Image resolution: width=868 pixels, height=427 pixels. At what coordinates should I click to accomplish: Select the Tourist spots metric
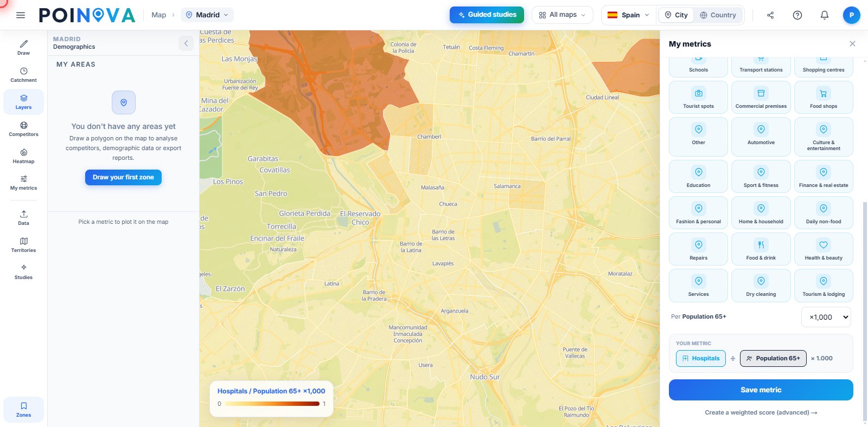pos(699,98)
